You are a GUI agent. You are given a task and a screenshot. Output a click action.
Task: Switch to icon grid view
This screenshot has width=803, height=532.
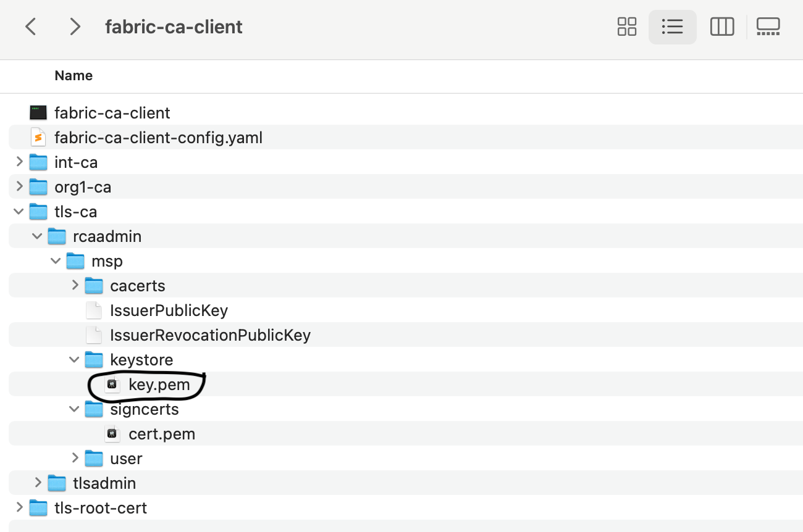tap(627, 27)
